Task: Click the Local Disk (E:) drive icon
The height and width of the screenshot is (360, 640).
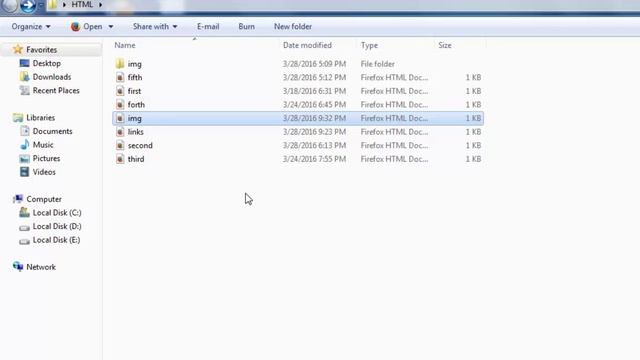Action: point(24,240)
